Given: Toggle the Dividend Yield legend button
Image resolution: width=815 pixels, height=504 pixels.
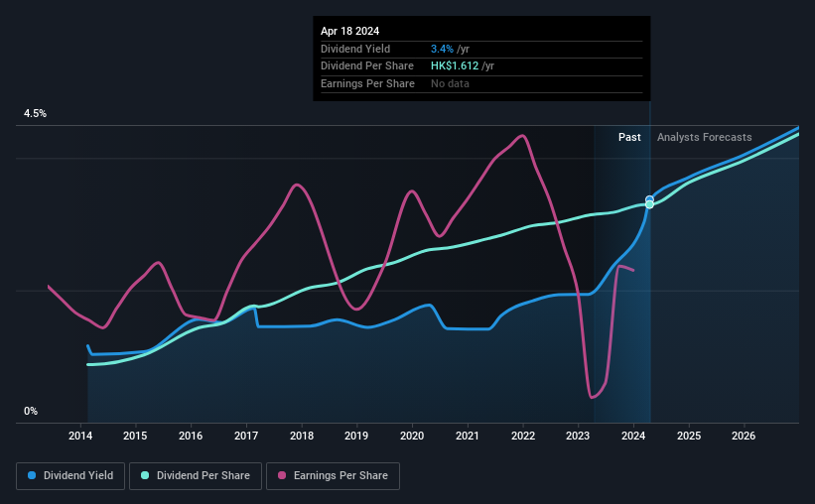Looking at the screenshot, I should click(x=70, y=476).
